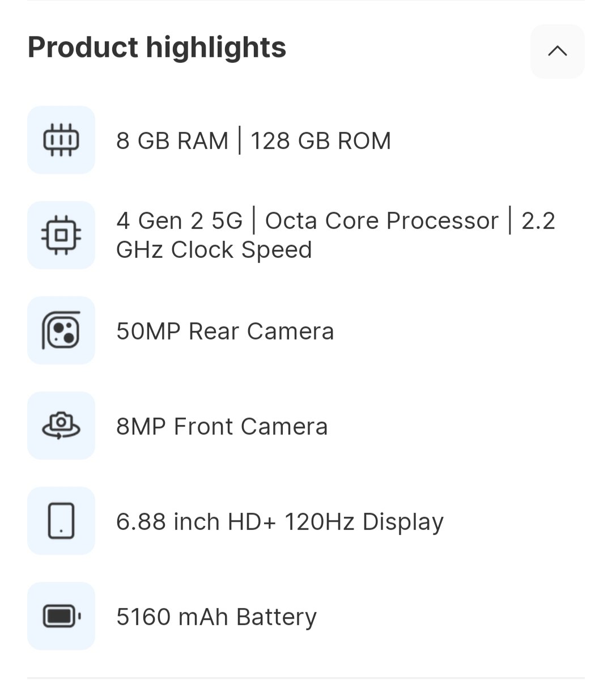612x700 pixels.
Task: Open the '5160 mAh Battery' item
Action: pyautogui.click(x=216, y=617)
